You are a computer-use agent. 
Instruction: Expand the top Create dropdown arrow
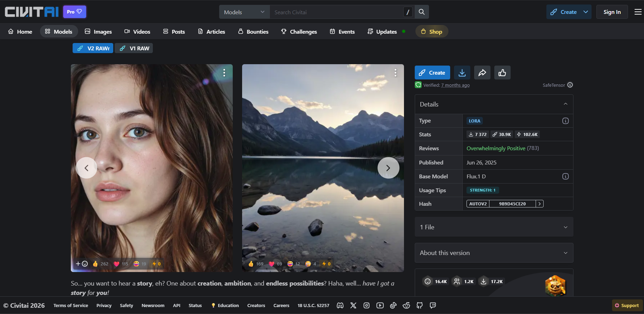(586, 12)
